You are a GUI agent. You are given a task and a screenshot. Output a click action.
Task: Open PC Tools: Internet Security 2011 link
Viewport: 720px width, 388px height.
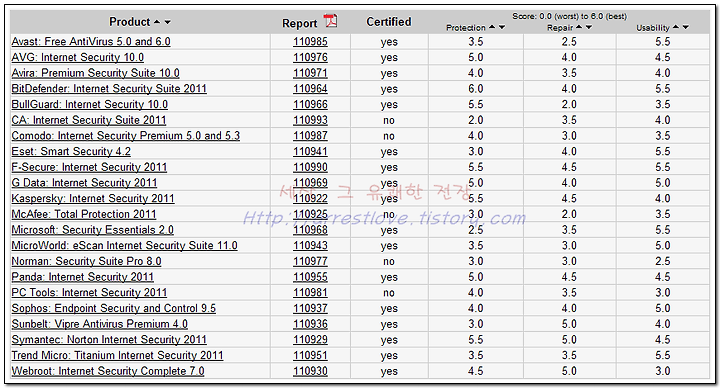pyautogui.click(x=89, y=292)
